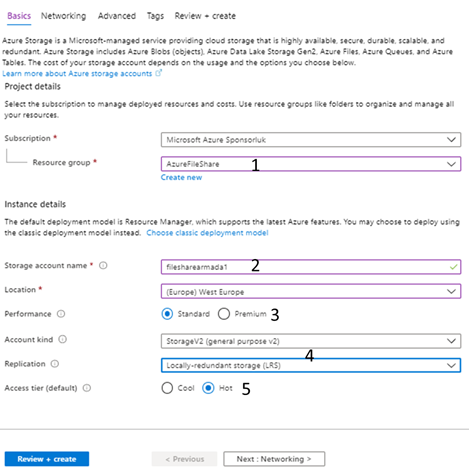Expand the Resource group dropdown
This screenshot has width=469, height=471.
pyautogui.click(x=311, y=164)
